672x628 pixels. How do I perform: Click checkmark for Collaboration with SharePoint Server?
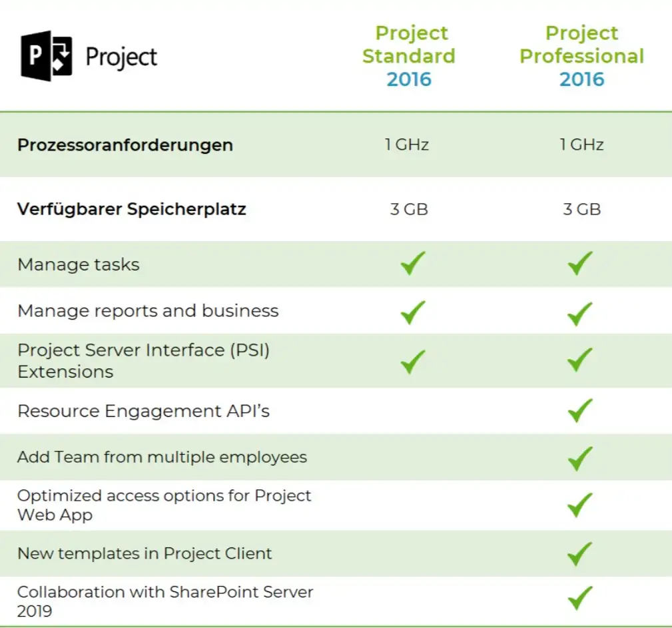(581, 599)
